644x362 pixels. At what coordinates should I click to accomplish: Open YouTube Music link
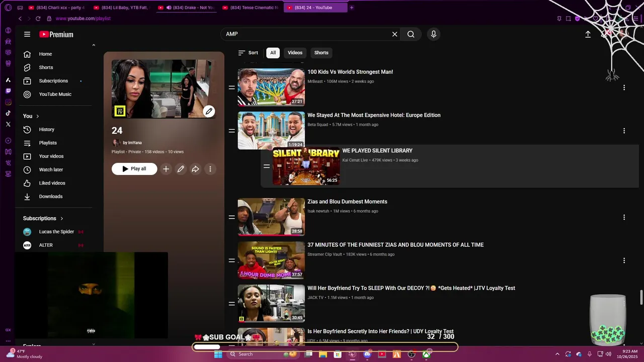coord(55,94)
